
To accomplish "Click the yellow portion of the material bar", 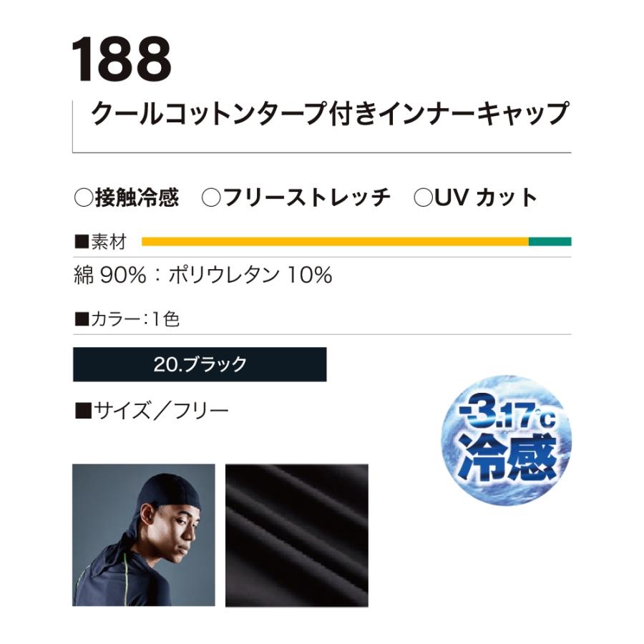I will (335, 241).
